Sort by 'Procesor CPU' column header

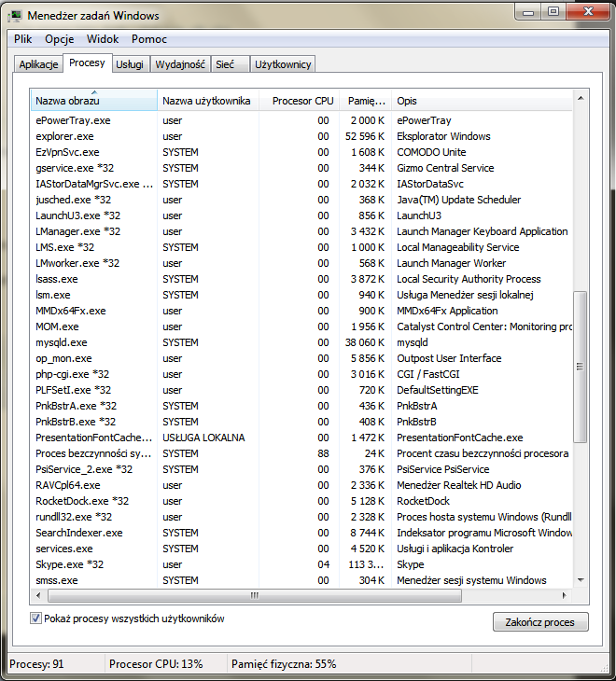point(299,101)
